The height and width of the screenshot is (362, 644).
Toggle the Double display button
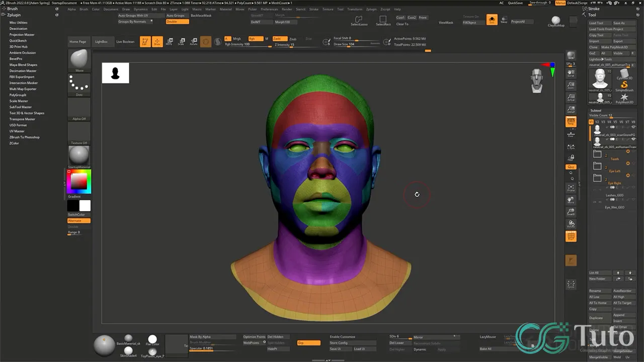pyautogui.click(x=177, y=22)
